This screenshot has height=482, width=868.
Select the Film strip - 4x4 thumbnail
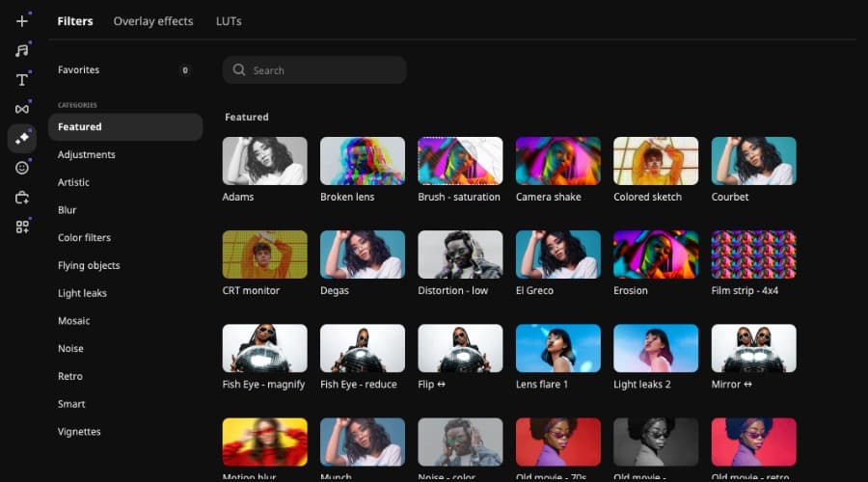pos(753,254)
